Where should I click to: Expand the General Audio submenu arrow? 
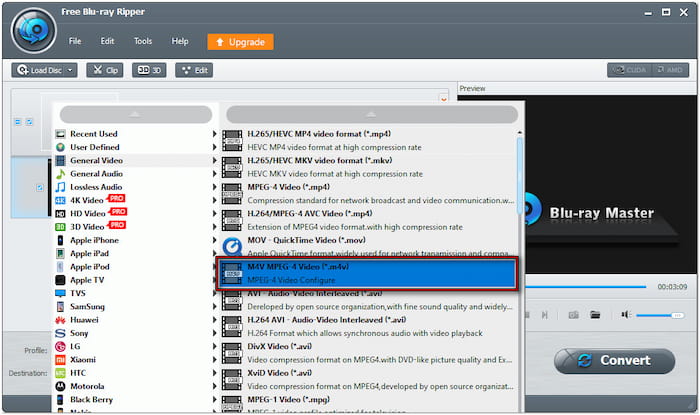pyautogui.click(x=214, y=174)
